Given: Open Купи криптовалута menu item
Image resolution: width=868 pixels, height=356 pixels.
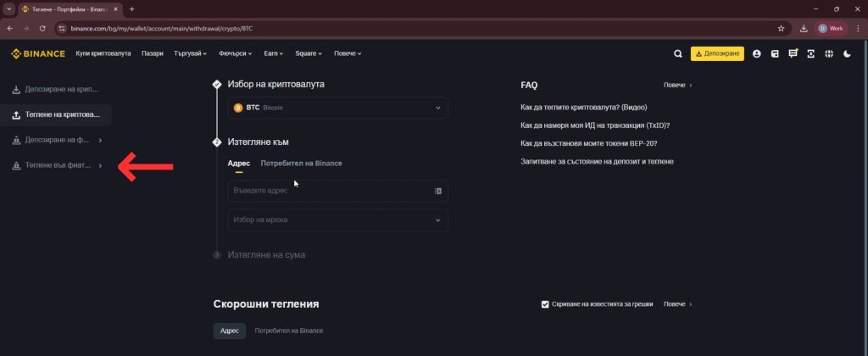Looking at the screenshot, I should 103,53.
